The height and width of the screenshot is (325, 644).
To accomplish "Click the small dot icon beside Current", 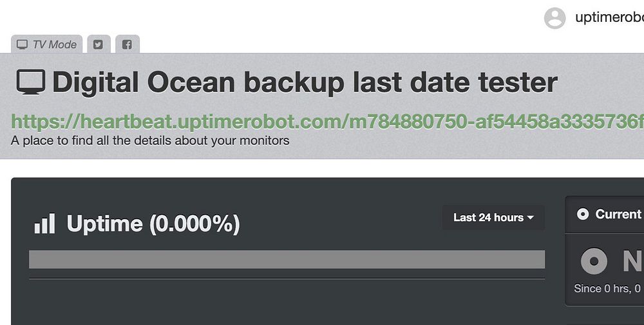I will (583, 214).
